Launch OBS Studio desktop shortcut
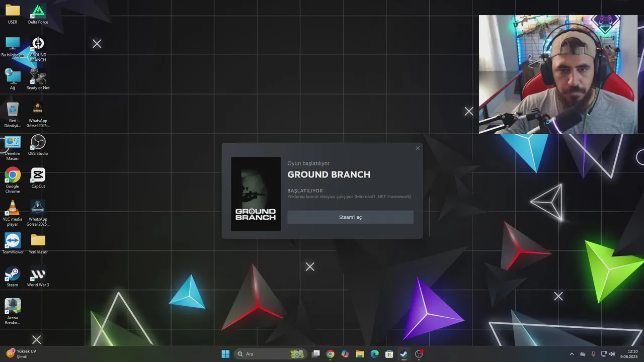The height and width of the screenshot is (362, 644). tap(38, 145)
